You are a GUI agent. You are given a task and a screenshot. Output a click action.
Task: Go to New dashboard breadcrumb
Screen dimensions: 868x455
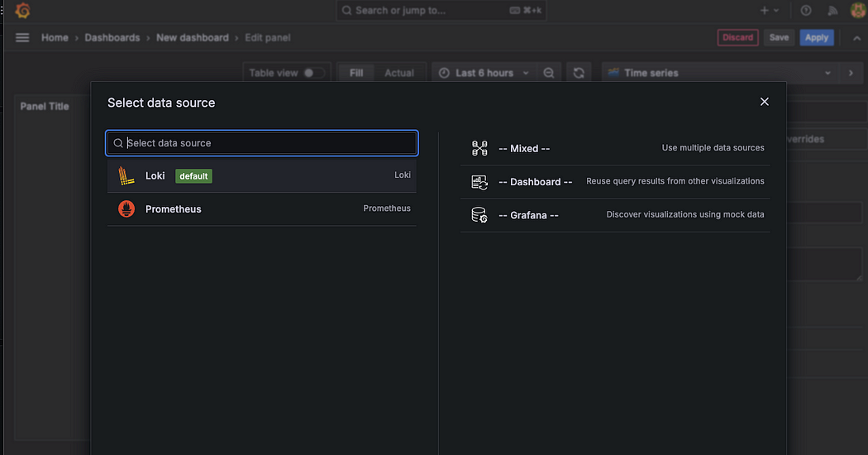click(x=193, y=38)
